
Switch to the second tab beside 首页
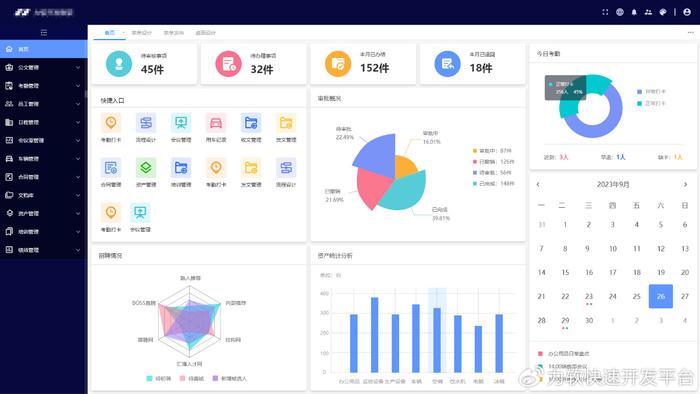[x=142, y=33]
